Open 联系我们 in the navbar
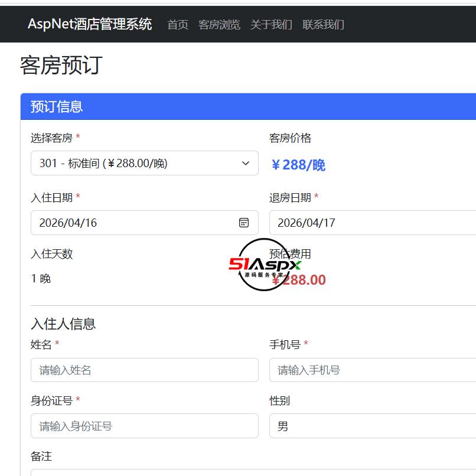Screen dimensions: 476x476 (323, 25)
